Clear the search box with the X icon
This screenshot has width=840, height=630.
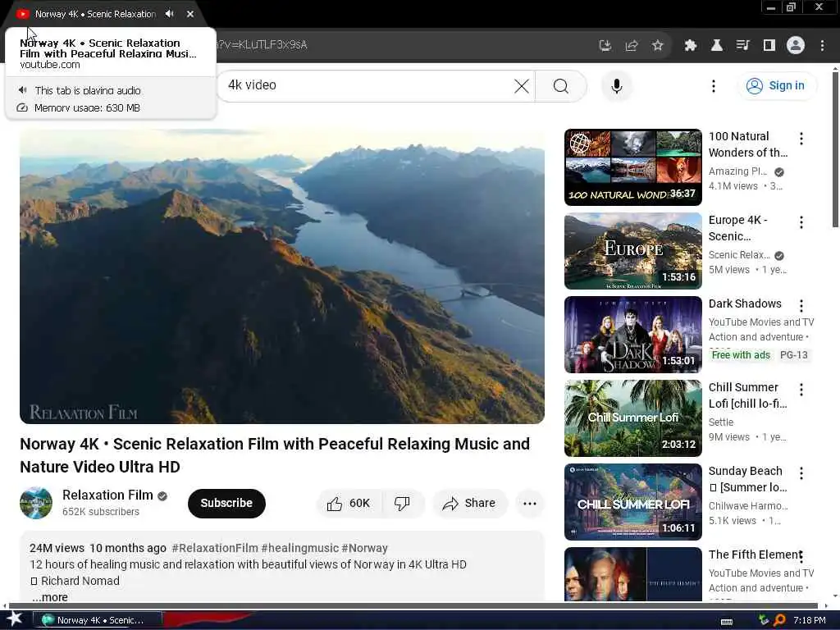[521, 85]
